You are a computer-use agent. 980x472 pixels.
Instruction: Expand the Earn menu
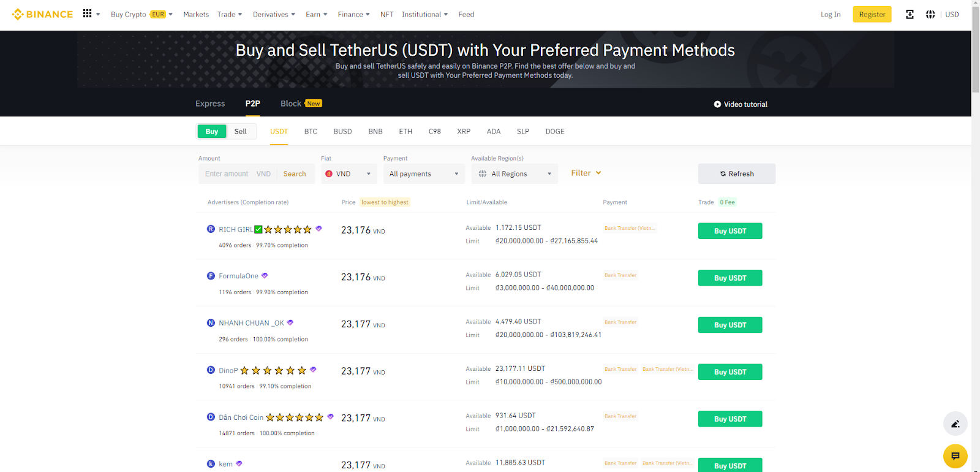coord(317,14)
